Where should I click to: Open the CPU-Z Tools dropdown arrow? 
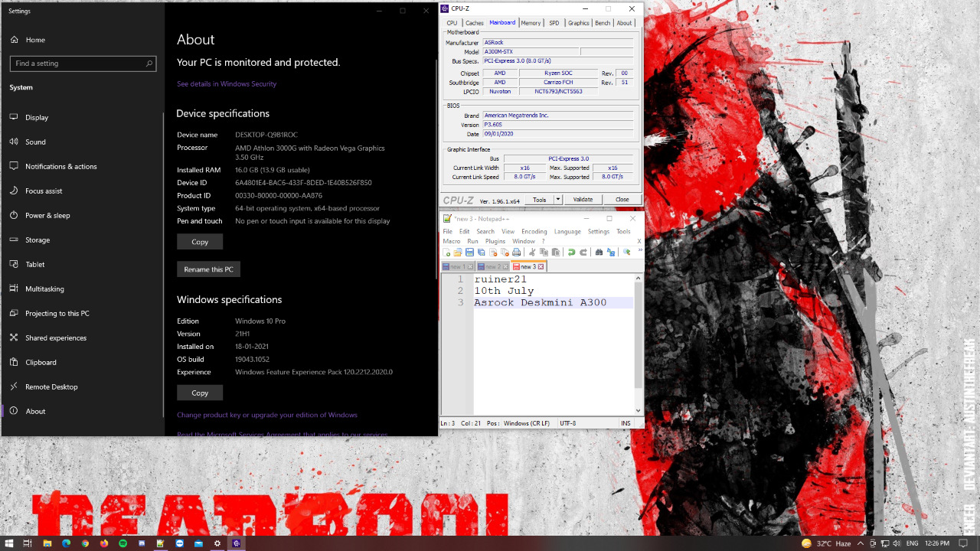[x=557, y=200]
